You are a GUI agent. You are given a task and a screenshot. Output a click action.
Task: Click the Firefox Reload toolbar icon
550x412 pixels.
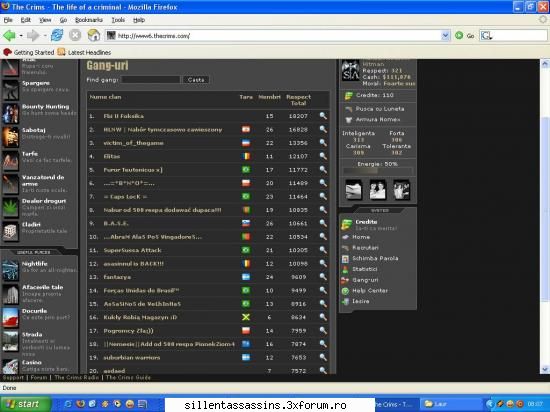point(57,35)
